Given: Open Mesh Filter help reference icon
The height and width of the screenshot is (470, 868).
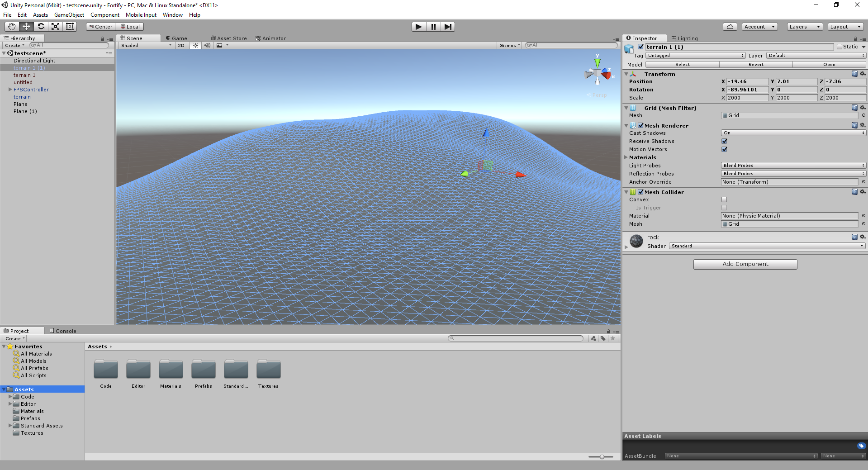Looking at the screenshot, I should [x=854, y=108].
